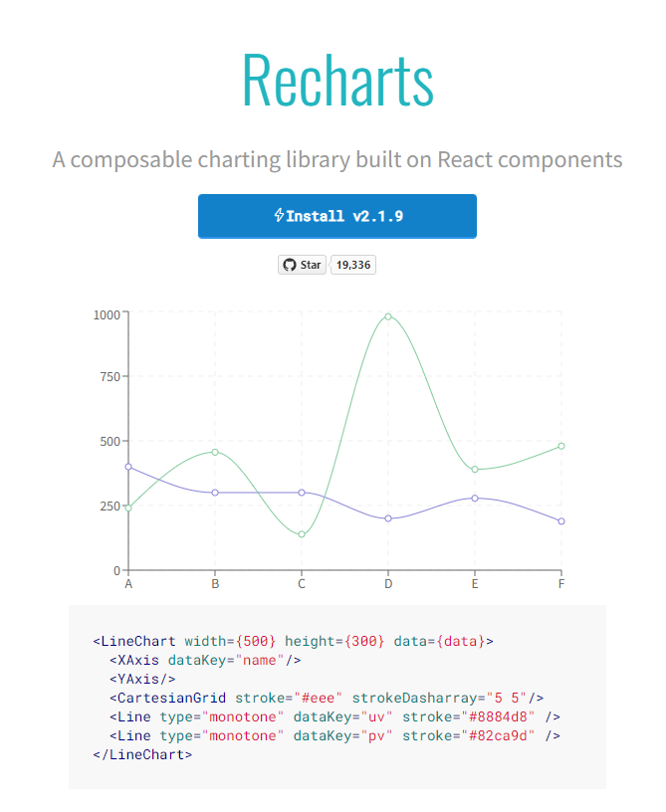Screen dimensions: 666x812
Task: Click the purple line data point at A
Action: (x=128, y=467)
